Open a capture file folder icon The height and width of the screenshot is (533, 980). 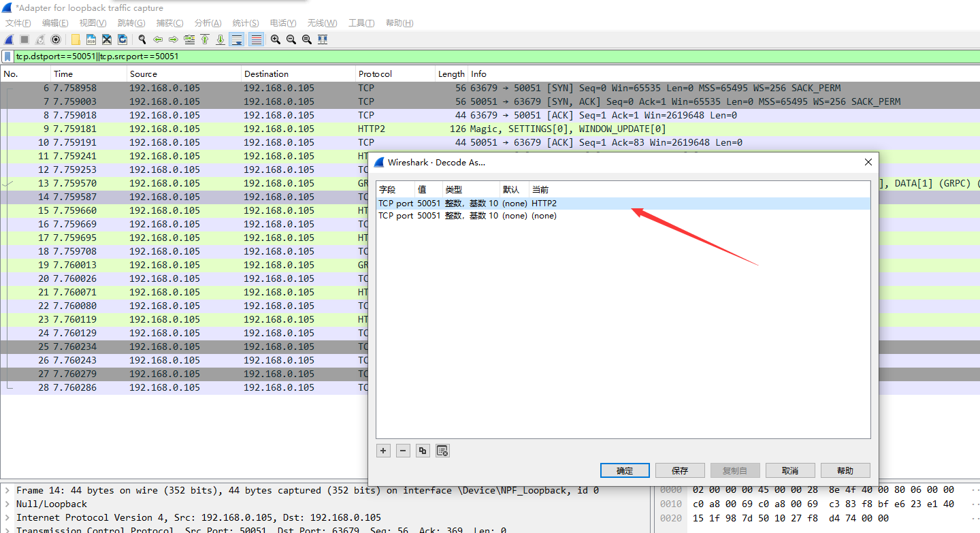tap(76, 39)
